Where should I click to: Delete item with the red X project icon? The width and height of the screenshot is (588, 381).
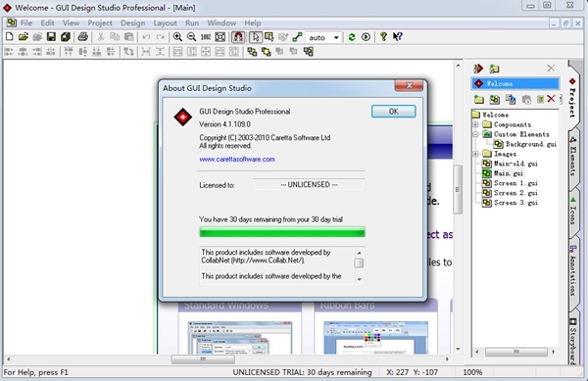pos(551,99)
